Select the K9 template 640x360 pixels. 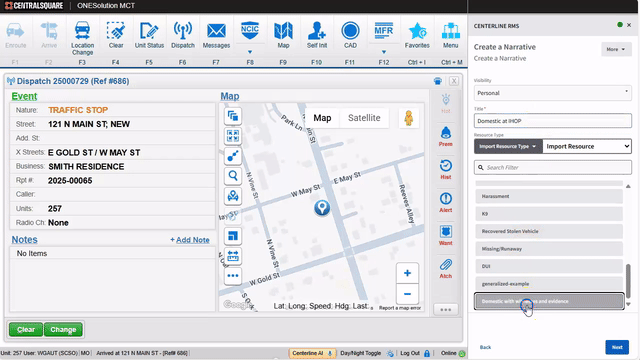pyautogui.click(x=549, y=214)
